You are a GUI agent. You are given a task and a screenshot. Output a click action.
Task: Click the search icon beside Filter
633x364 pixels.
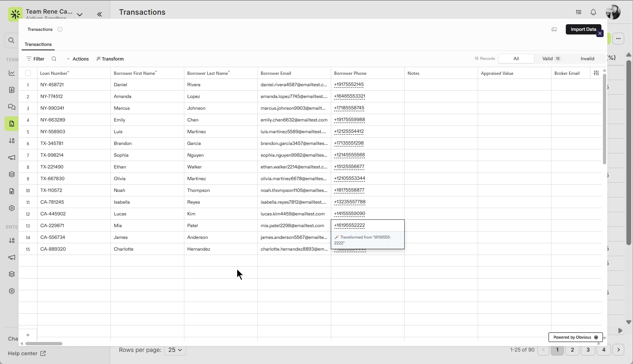[54, 59]
